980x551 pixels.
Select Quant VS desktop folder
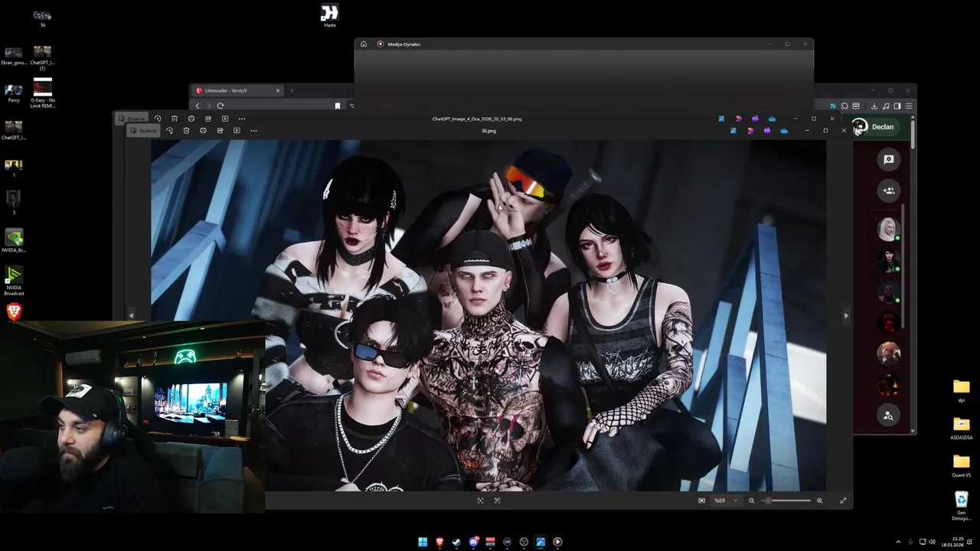962,465
